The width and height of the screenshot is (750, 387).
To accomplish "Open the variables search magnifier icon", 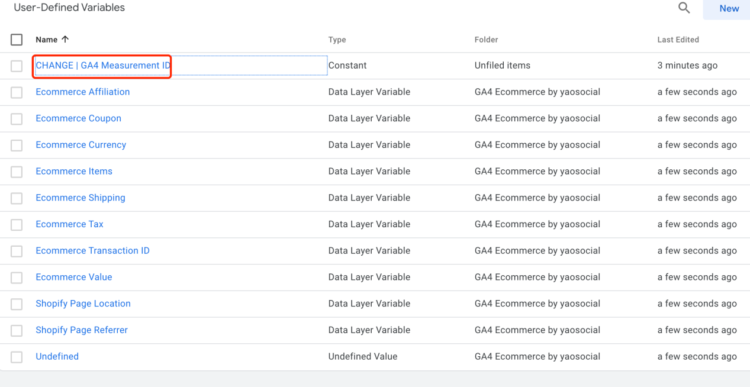I will tap(684, 8).
